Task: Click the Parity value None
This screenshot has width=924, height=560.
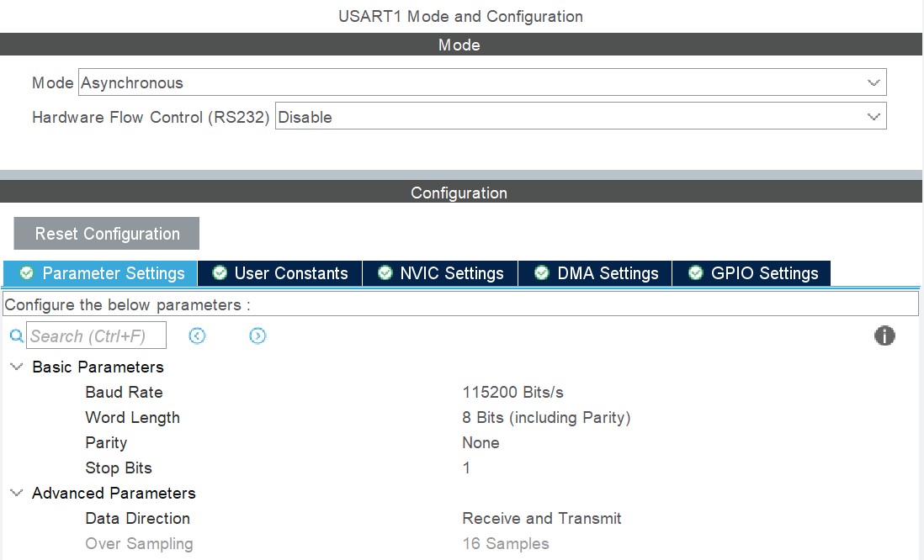Action: tap(481, 443)
